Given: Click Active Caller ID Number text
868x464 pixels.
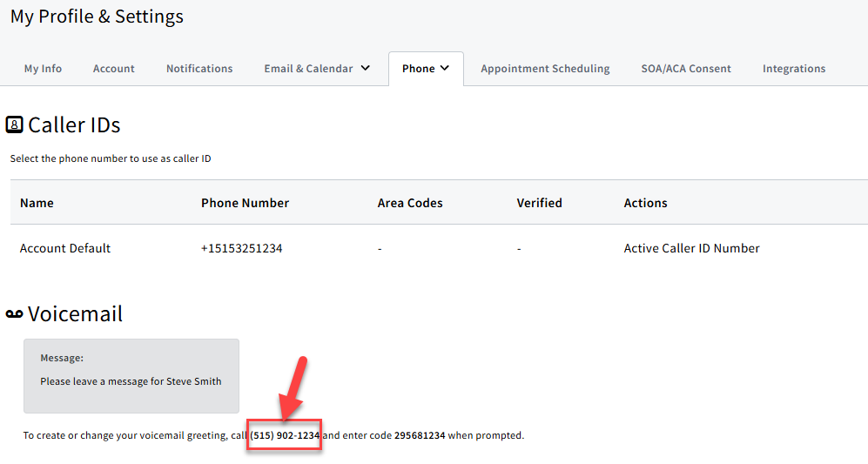Looking at the screenshot, I should pyautogui.click(x=691, y=248).
